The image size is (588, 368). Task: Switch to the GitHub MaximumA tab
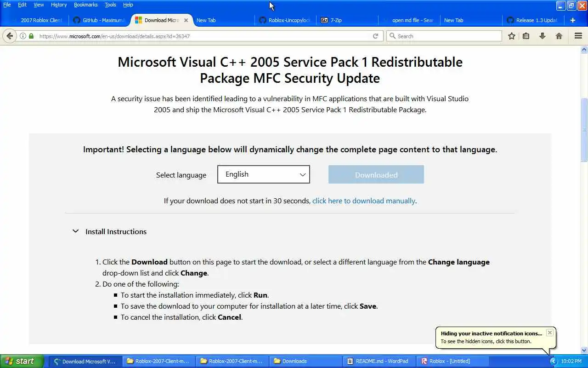tap(100, 20)
